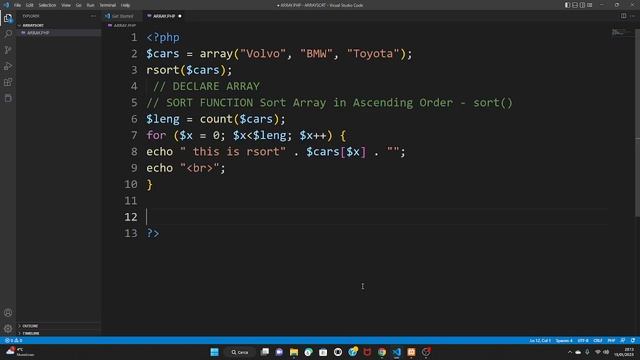The height and width of the screenshot is (360, 640).
Task: Open notifications bell in status bar
Action: click(x=633, y=340)
